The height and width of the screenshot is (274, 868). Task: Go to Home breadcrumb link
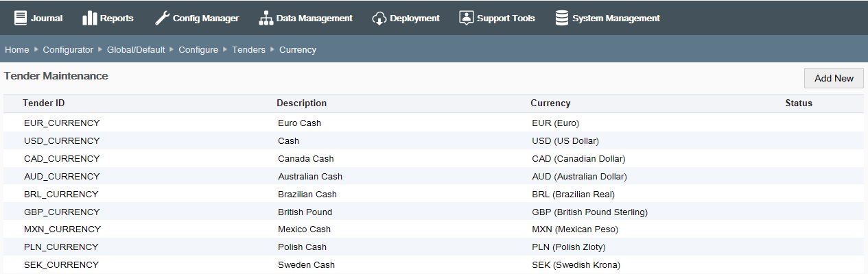click(17, 50)
